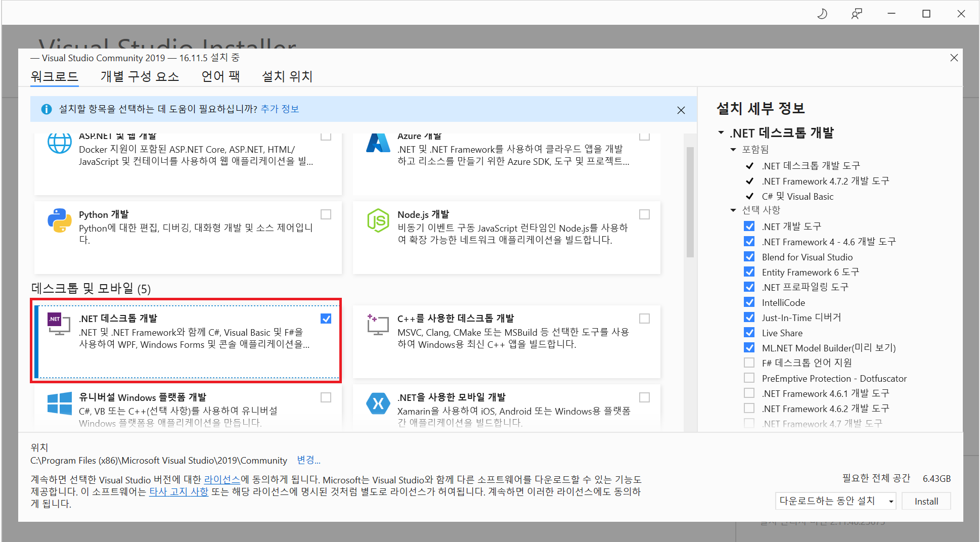Uncheck the Live Share option
The height and width of the screenshot is (542, 980).
tap(749, 332)
